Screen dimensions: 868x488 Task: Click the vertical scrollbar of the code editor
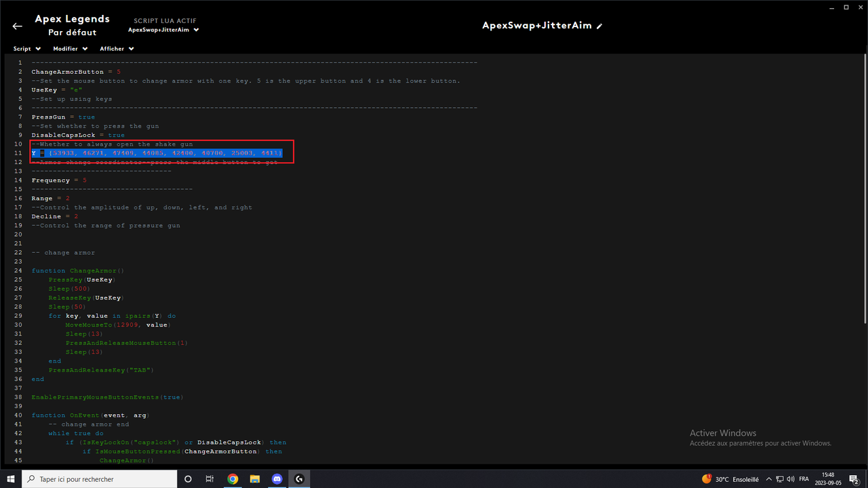pos(865,190)
